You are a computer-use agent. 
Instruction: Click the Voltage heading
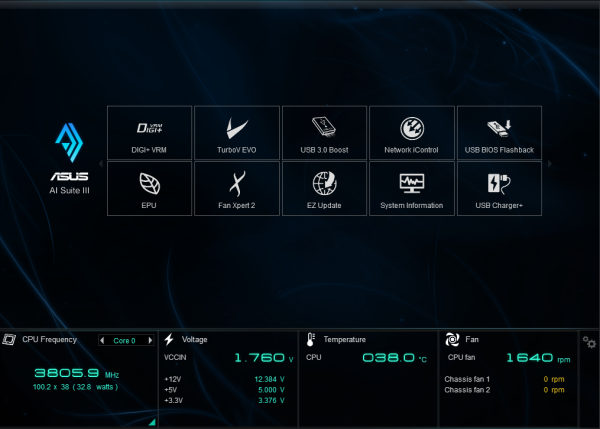click(x=194, y=339)
